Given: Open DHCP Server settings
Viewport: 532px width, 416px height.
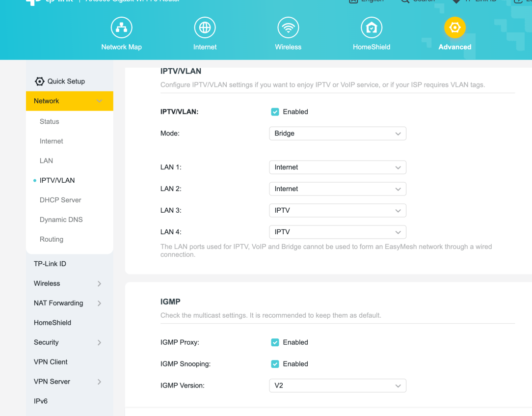Looking at the screenshot, I should [x=60, y=200].
